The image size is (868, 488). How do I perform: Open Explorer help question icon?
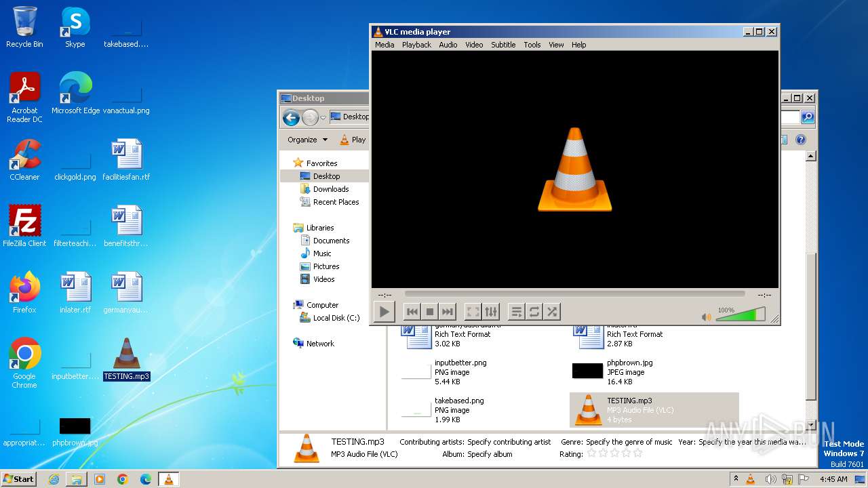800,140
